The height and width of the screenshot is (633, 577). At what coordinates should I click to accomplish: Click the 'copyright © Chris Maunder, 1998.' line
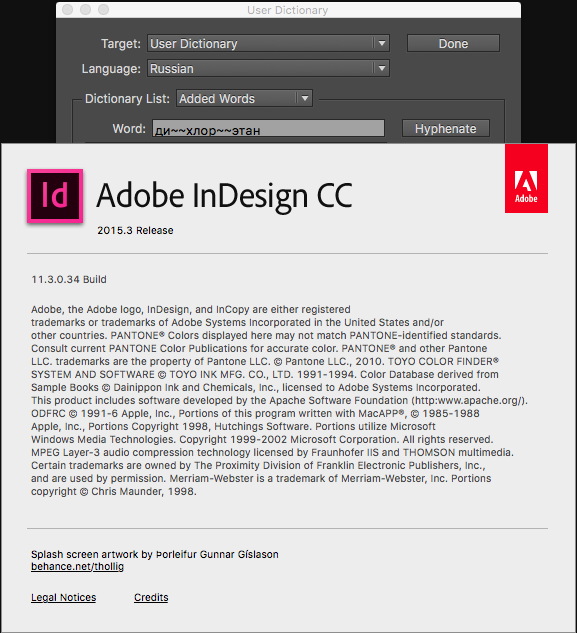114,491
